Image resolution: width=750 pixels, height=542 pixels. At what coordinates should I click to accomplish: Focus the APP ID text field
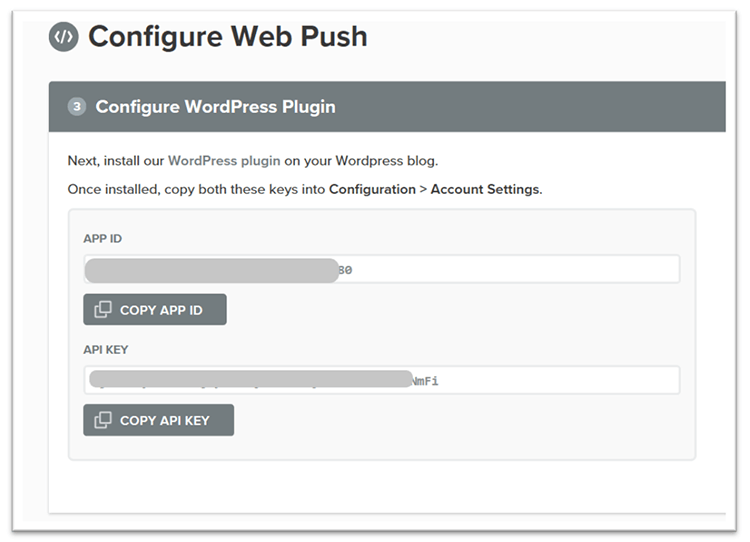[510, 269]
